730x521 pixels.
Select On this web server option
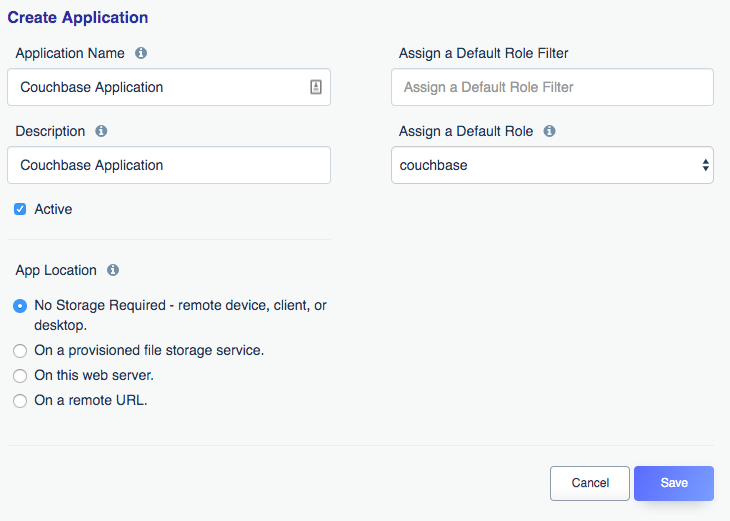pyautogui.click(x=20, y=376)
